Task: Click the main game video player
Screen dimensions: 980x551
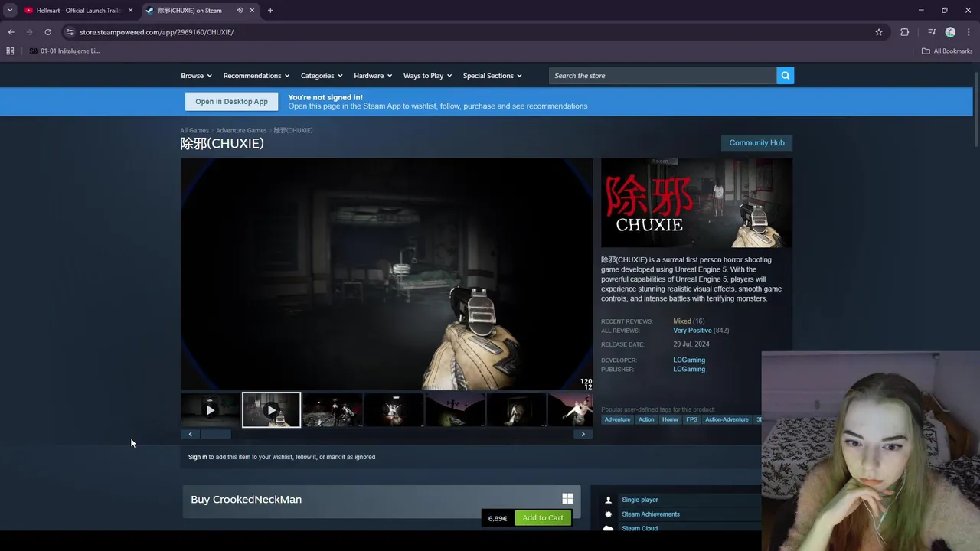Action: pyautogui.click(x=387, y=274)
